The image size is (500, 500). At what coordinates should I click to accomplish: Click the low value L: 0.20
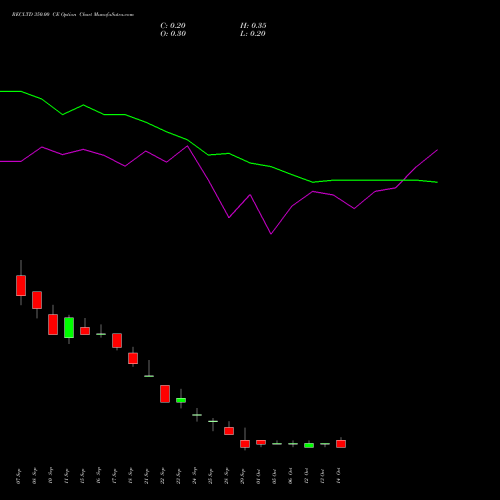[x=253, y=34]
